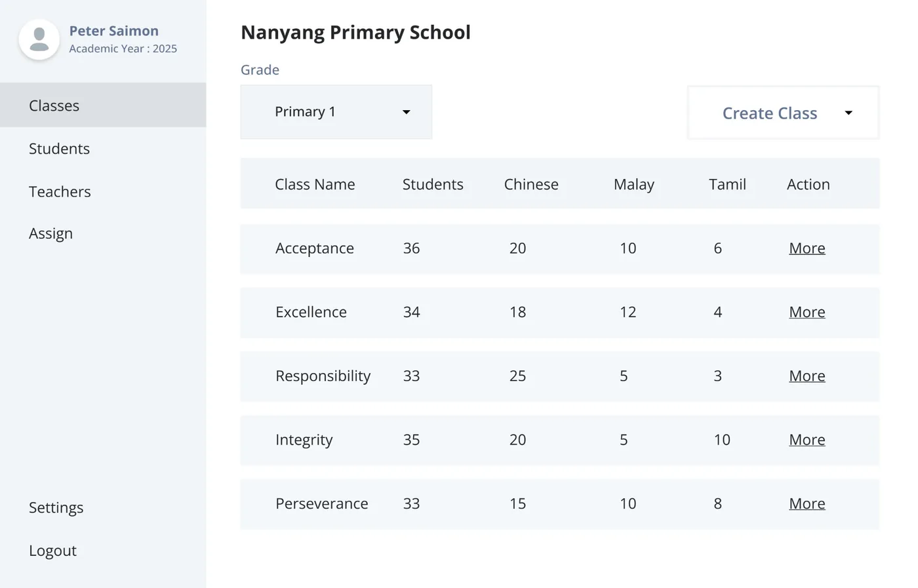The width and height of the screenshot is (918, 588).
Task: Click the Academic Year : 2025 text
Action: click(x=123, y=49)
